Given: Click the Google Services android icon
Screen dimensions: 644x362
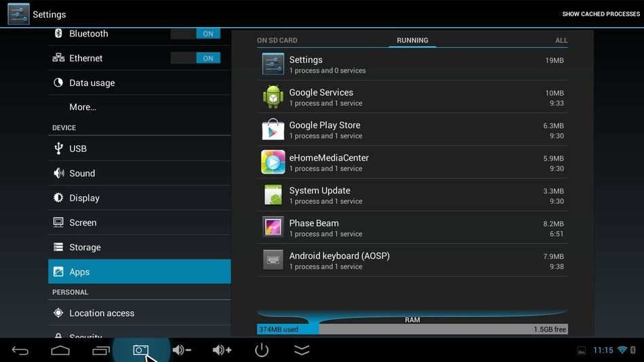Looking at the screenshot, I should click(273, 96).
